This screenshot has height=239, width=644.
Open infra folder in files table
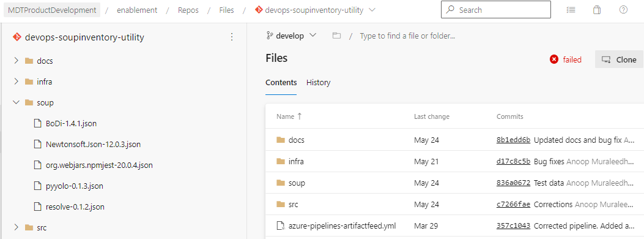[296, 161]
